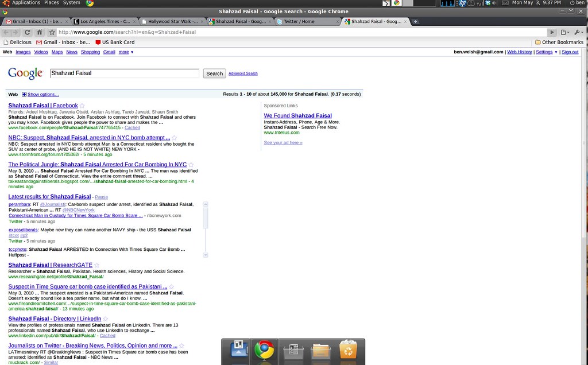
Task: Click the Go arrow in the address bar
Action: point(552,32)
